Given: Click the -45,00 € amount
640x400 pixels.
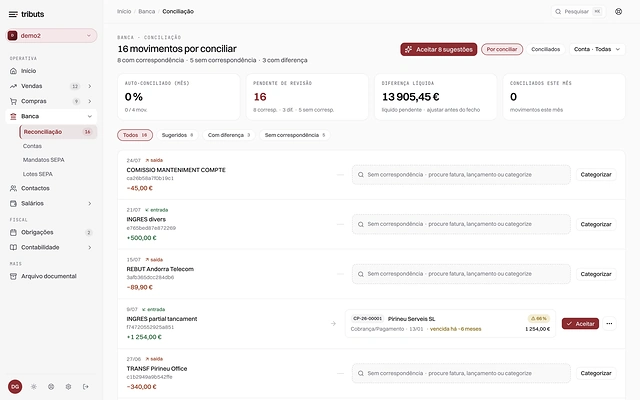Looking at the screenshot, I should coord(140,188).
